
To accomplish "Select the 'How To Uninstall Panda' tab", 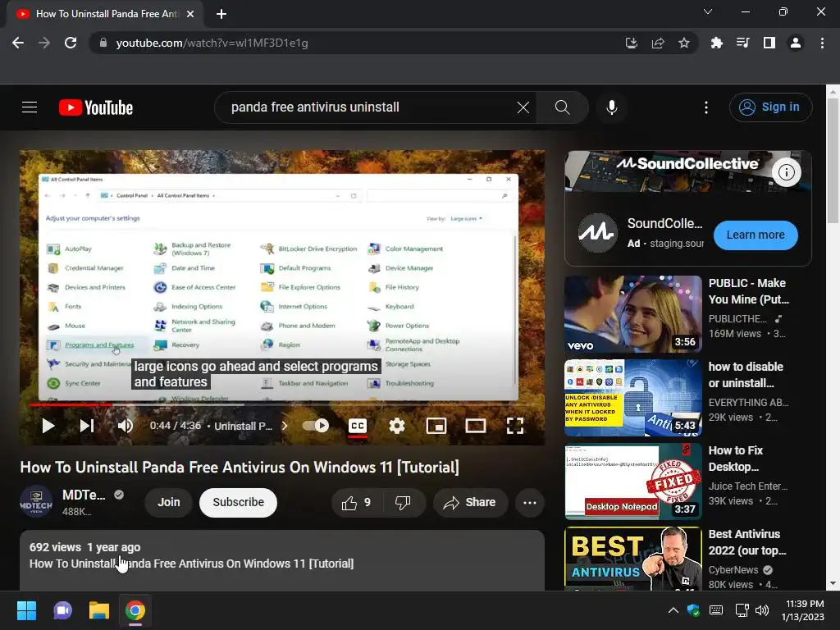I will pyautogui.click(x=105, y=14).
